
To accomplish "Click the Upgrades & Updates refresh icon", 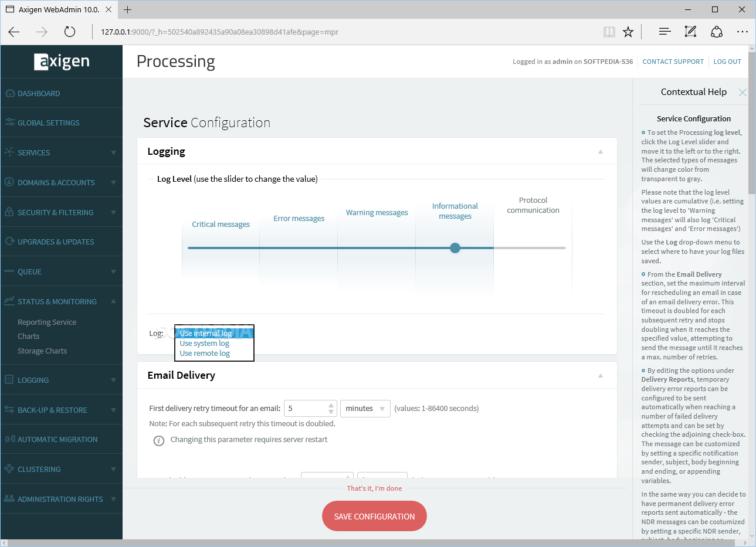I will point(9,242).
